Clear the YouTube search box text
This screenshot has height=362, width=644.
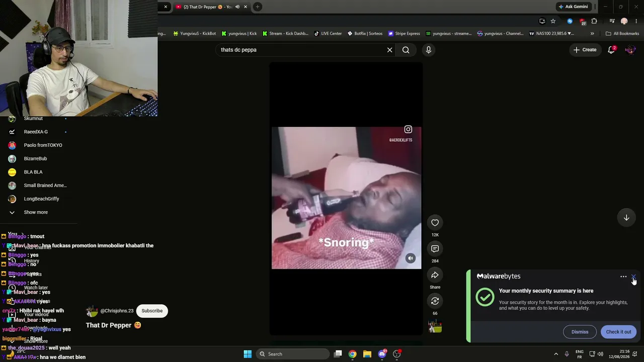[x=389, y=50]
